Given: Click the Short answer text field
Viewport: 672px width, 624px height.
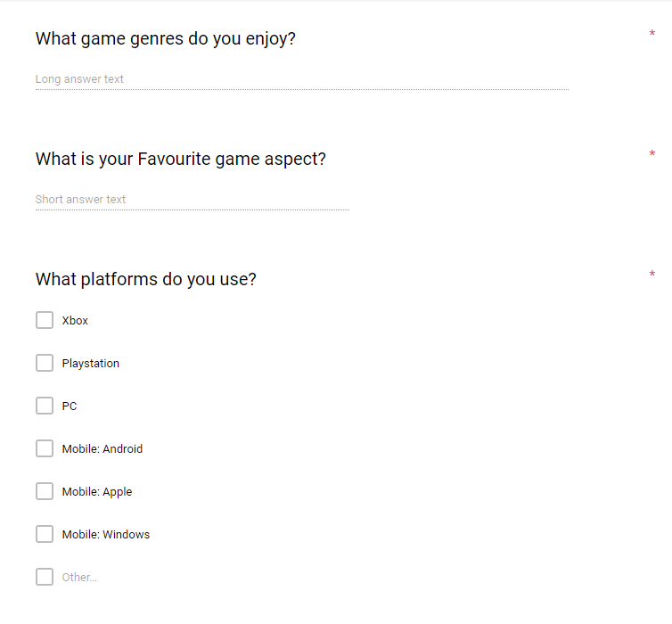Looking at the screenshot, I should 193,201.
